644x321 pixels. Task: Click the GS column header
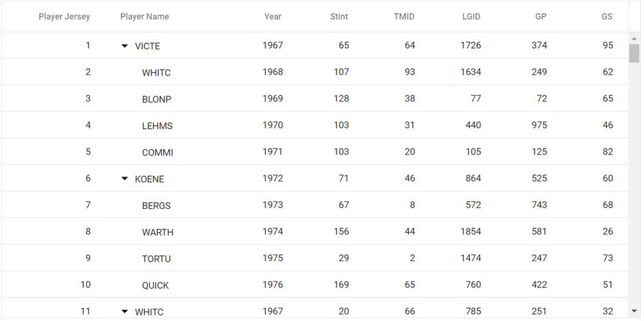click(606, 16)
